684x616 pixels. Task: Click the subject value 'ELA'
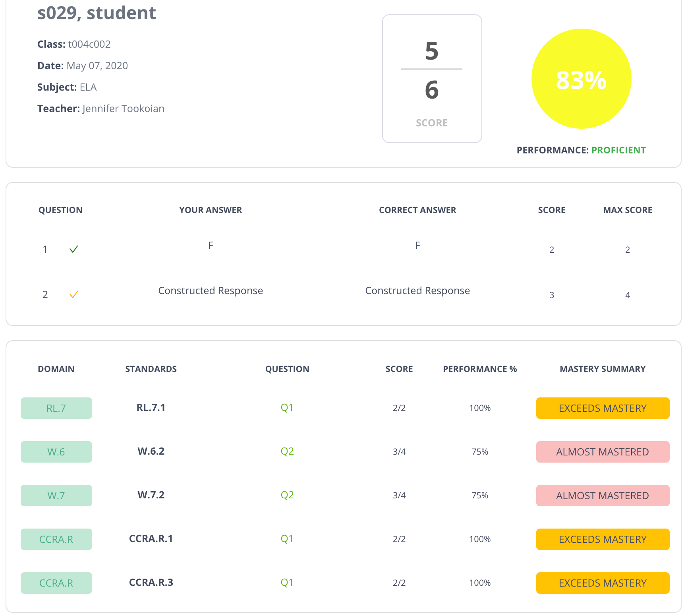[88, 87]
